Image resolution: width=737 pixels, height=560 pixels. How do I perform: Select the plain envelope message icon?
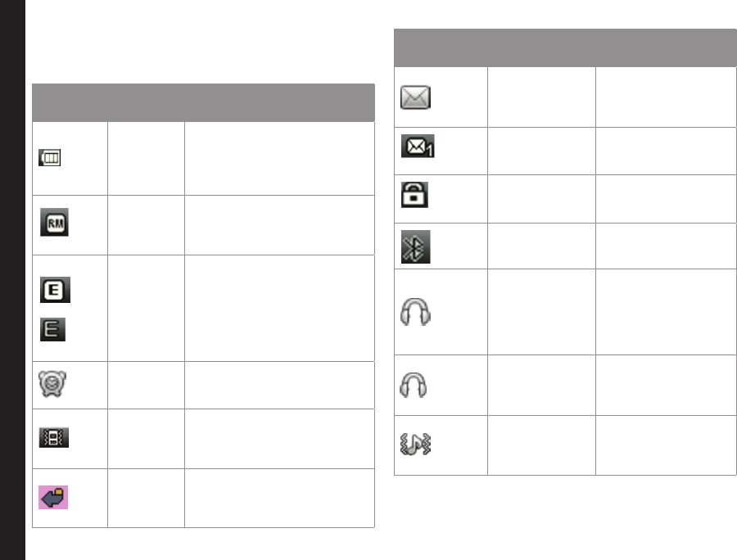[416, 97]
